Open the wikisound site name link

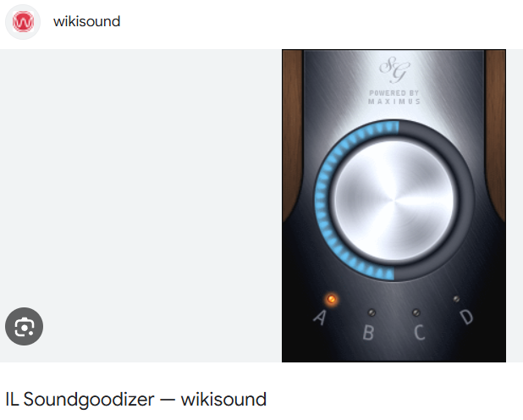click(86, 22)
